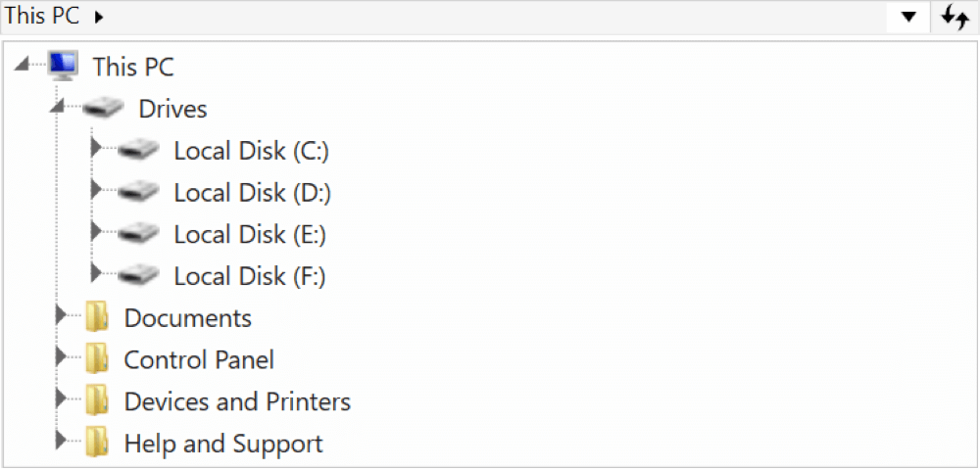The width and height of the screenshot is (980, 470).
Task: Click the Local Disk (C:) drive icon
Action: coord(137,150)
